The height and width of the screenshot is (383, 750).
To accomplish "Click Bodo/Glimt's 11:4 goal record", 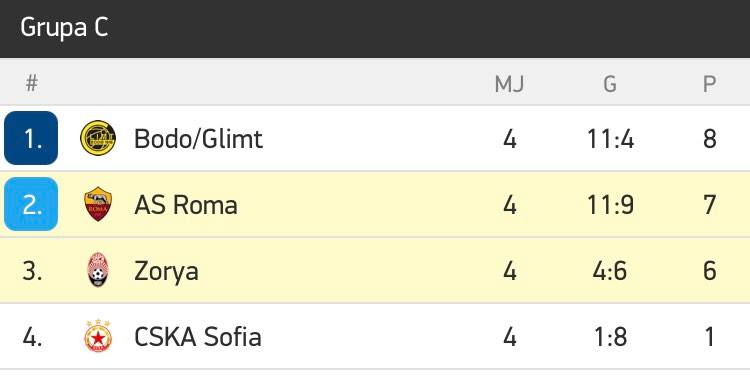I will 610,139.
